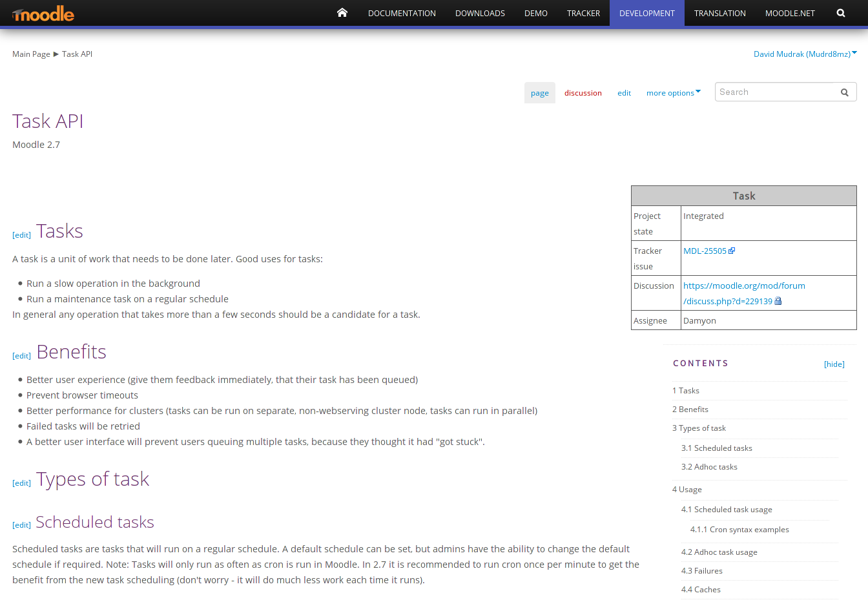Image resolution: width=868 pixels, height=602 pixels.
Task: Edit the Tasks section
Action: (x=21, y=235)
